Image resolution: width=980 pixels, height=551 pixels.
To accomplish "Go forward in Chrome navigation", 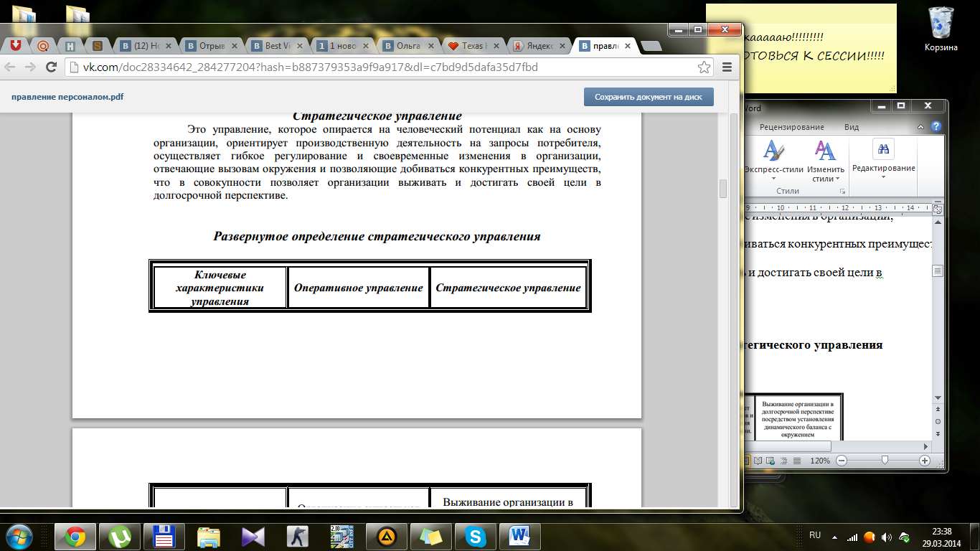I will pos(30,67).
